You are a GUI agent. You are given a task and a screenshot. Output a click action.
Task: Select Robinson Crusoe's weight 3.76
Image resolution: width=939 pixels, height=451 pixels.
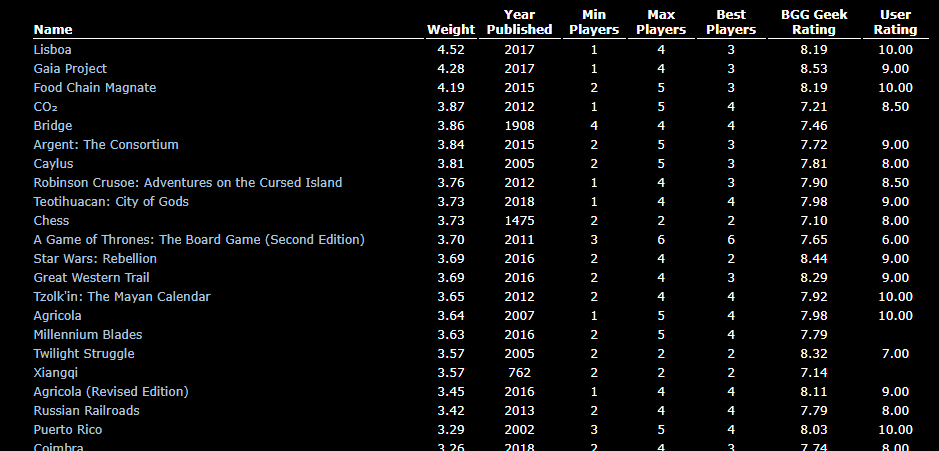click(x=451, y=183)
